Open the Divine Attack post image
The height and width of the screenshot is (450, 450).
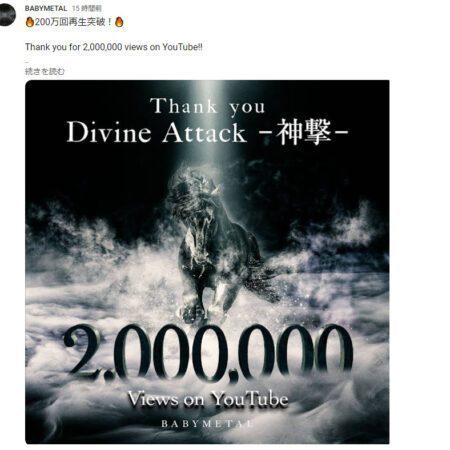pos(207,262)
